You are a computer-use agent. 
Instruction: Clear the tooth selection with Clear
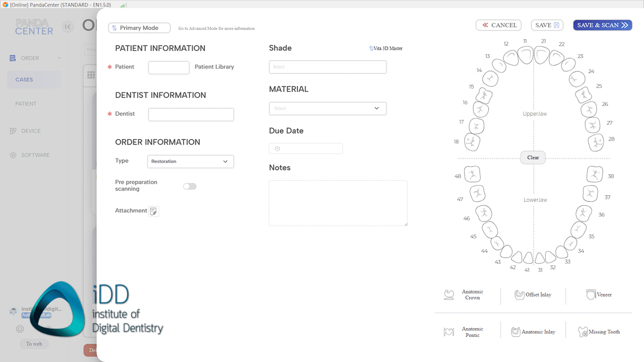533,157
